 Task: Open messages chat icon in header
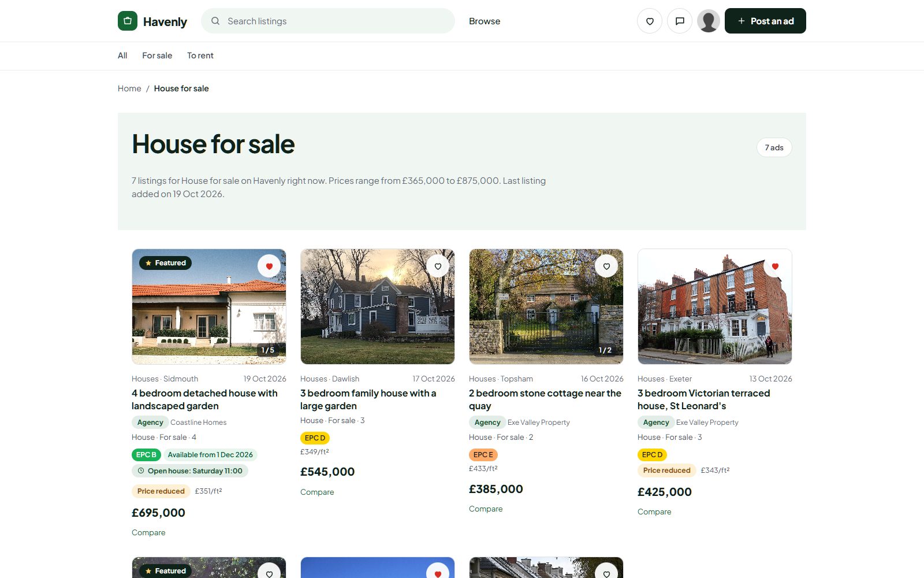tap(680, 21)
